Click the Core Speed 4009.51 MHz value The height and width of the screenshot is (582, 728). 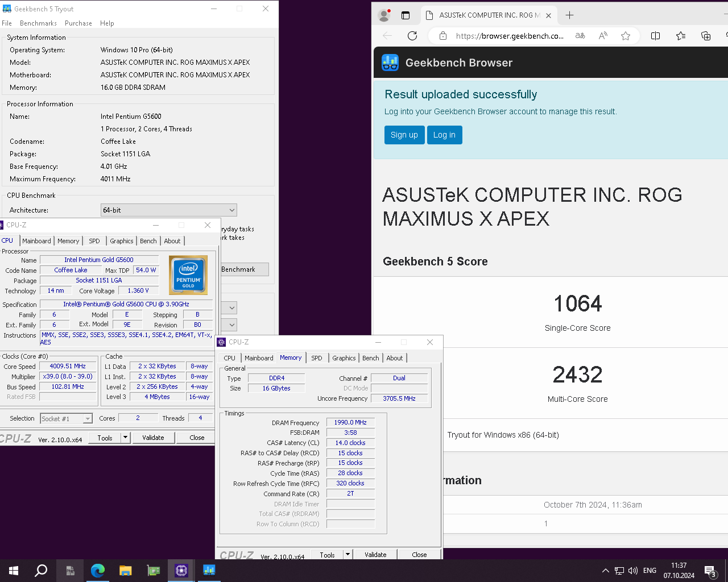68,367
